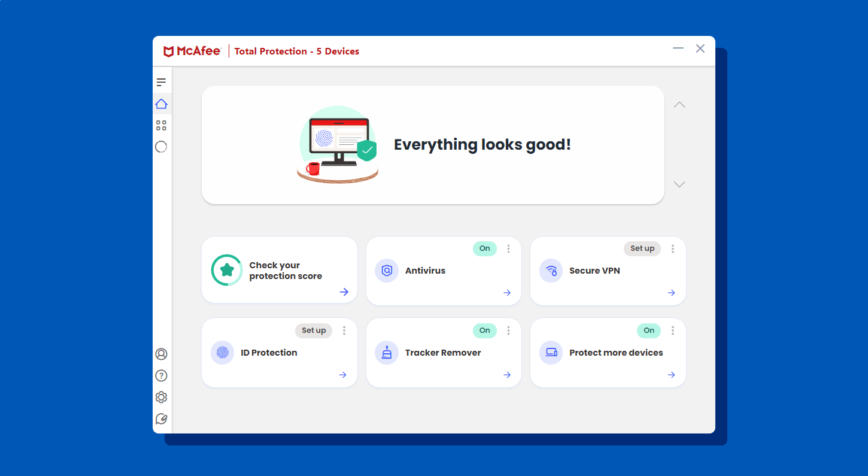Select the My Protection grid icon in sidebar

pos(161,125)
